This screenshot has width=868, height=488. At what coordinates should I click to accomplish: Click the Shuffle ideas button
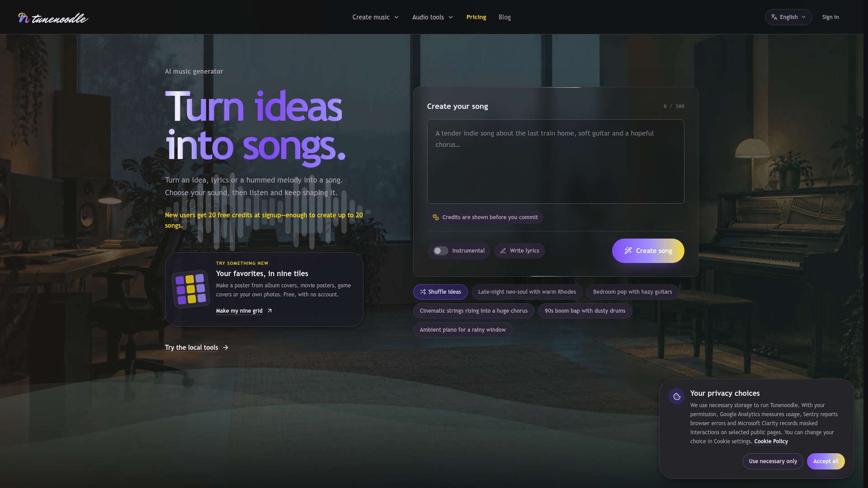440,292
